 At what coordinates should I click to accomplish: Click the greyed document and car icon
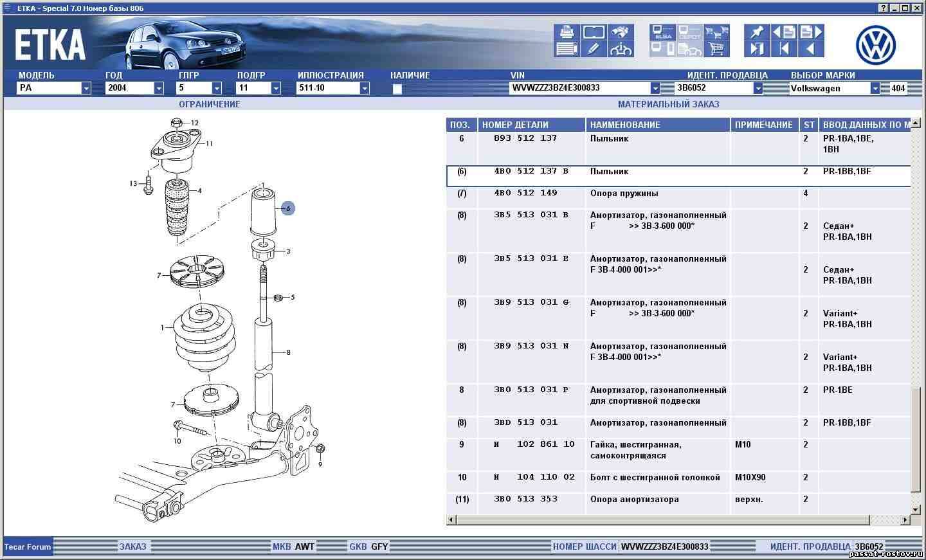(x=689, y=49)
